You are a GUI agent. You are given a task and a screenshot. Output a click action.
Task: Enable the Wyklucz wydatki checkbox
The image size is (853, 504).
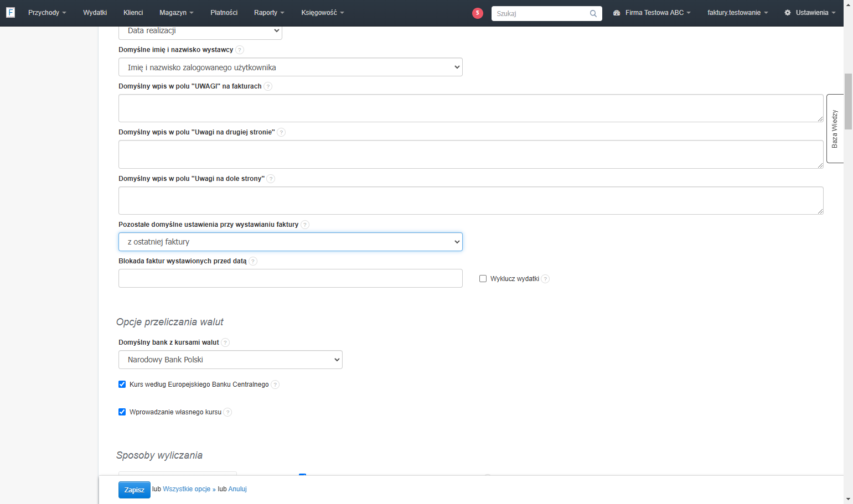[483, 279]
